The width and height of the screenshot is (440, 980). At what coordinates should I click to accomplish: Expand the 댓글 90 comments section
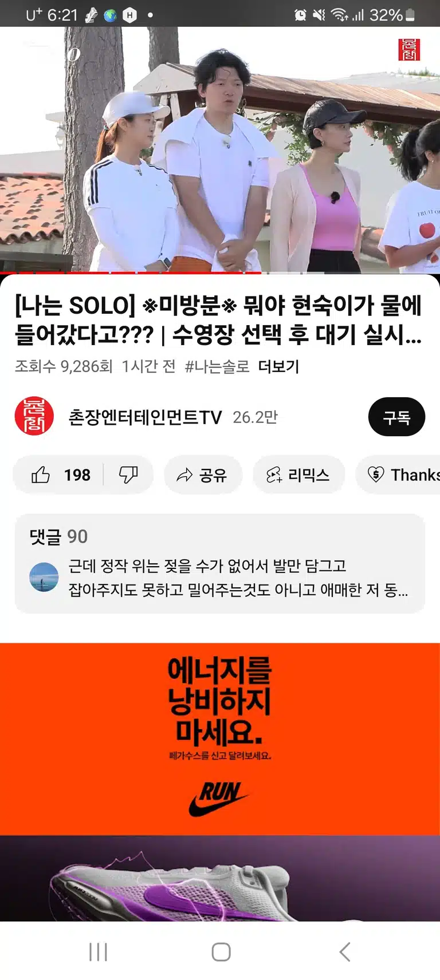pos(220,563)
